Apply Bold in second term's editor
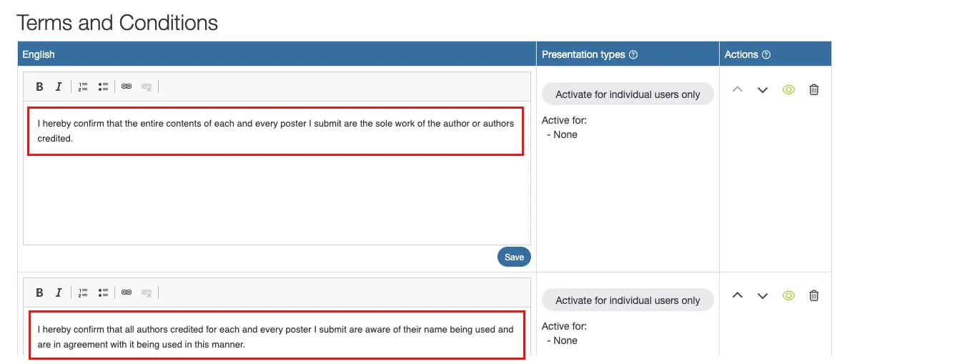Image resolution: width=980 pixels, height=364 pixels. [x=39, y=292]
